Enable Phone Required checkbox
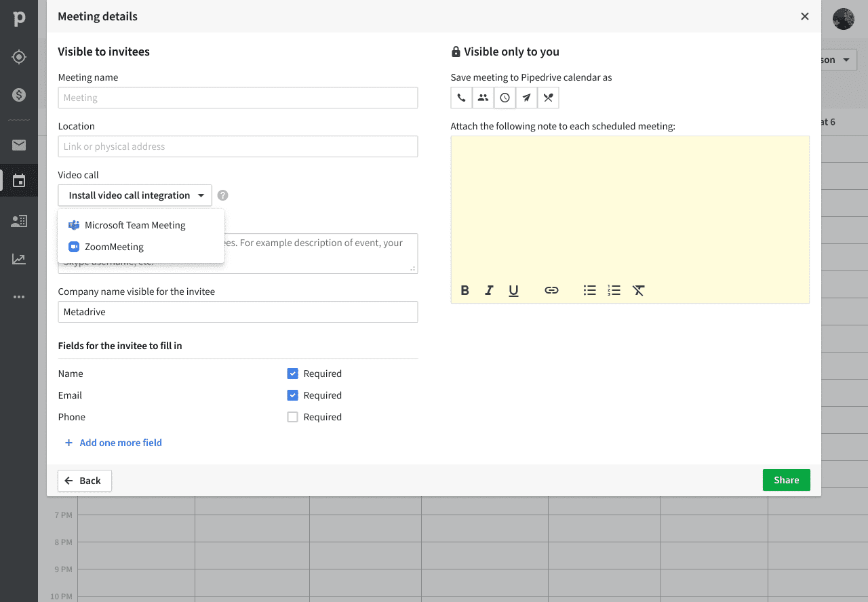Image resolution: width=868 pixels, height=602 pixels. (293, 417)
